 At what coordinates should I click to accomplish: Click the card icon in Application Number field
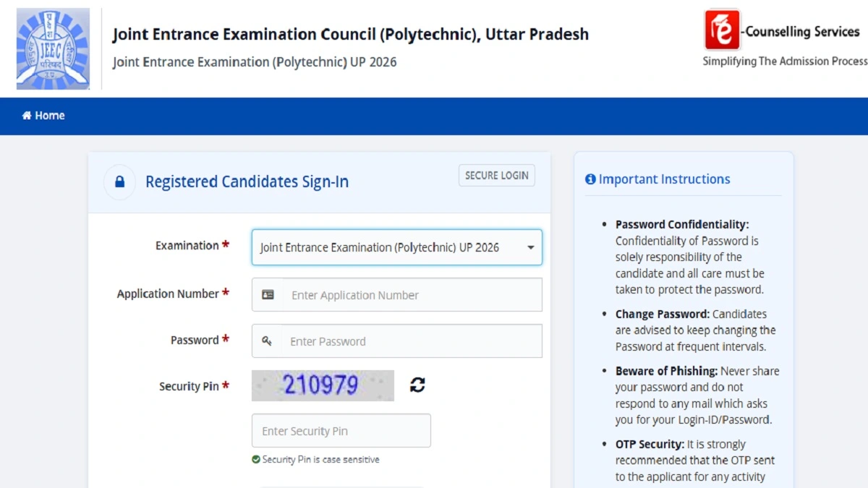point(267,294)
